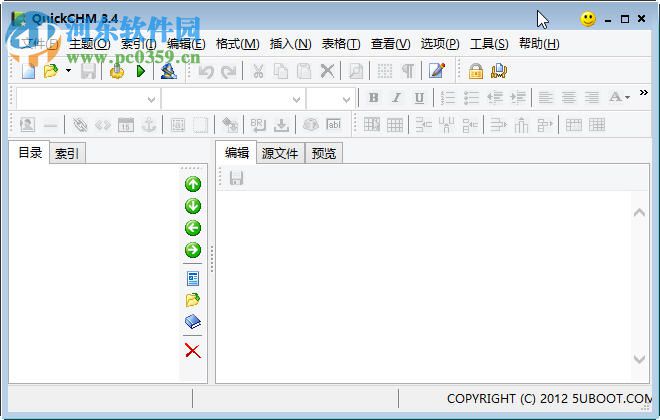This screenshot has width=660, height=420.
Task: Click the insert hyperlink chain icon
Action: point(80,125)
